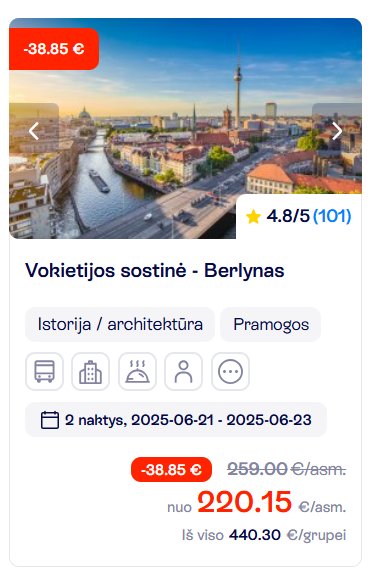This screenshot has height=580, width=373.
Task: Select the Istorija / architektūra tag
Action: tap(120, 324)
